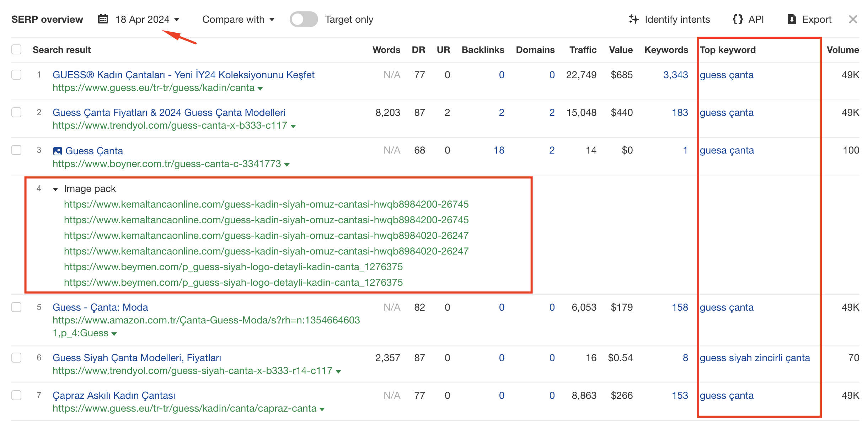Sort by the Traffic column header
Screen dimensions: 868x423
point(583,50)
